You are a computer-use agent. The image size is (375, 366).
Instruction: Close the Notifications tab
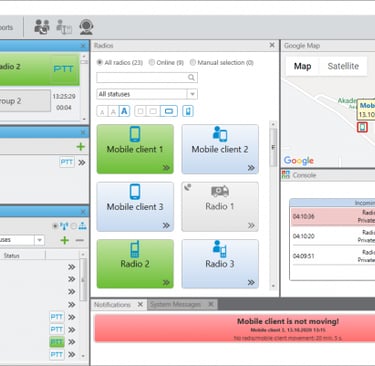(x=140, y=304)
